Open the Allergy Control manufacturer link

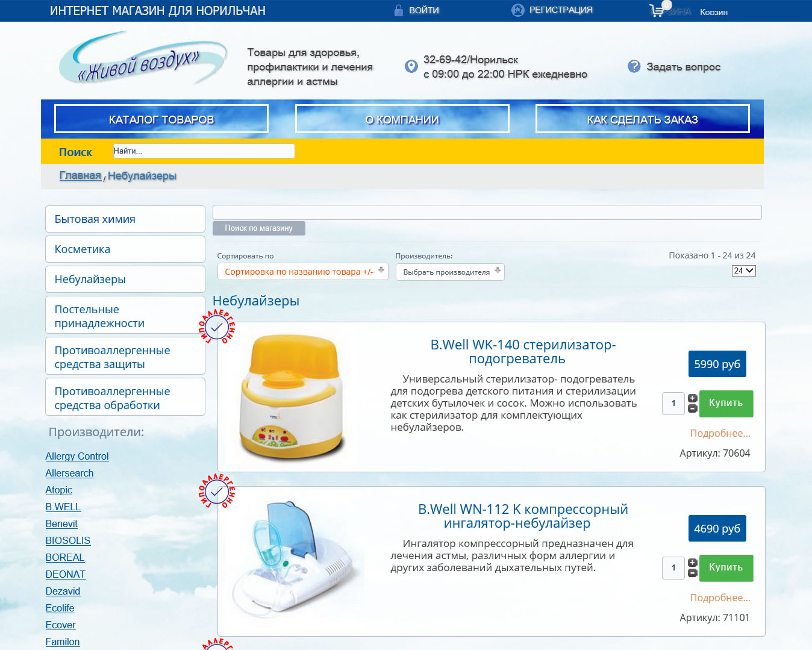coord(77,457)
